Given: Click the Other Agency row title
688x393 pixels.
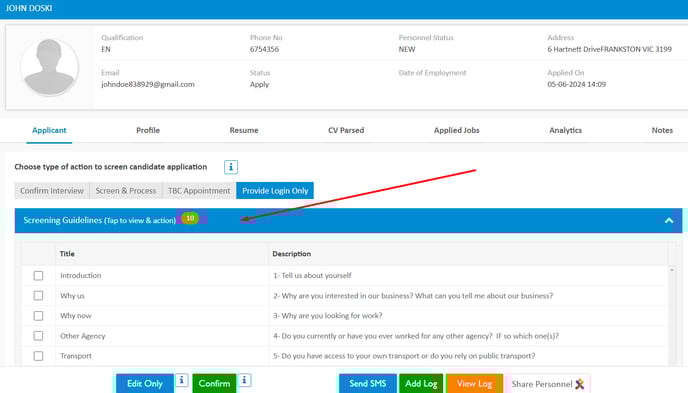Looking at the screenshot, I should (x=82, y=336).
